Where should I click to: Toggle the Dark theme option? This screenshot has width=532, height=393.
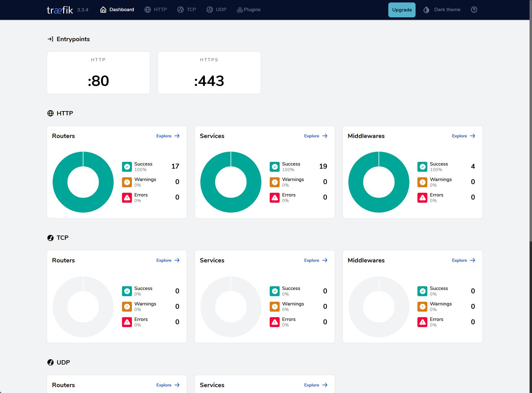[x=442, y=10]
